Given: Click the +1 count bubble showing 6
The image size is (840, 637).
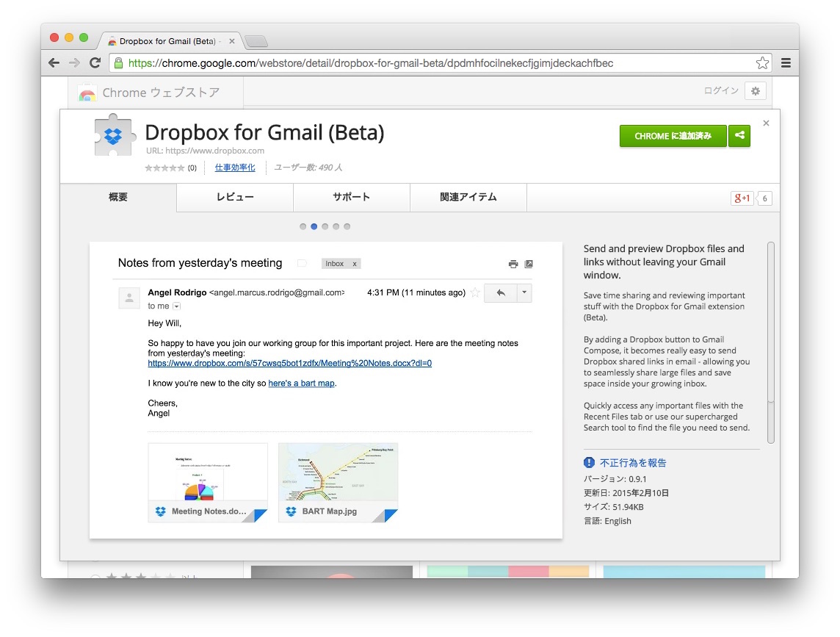Looking at the screenshot, I should tap(764, 198).
